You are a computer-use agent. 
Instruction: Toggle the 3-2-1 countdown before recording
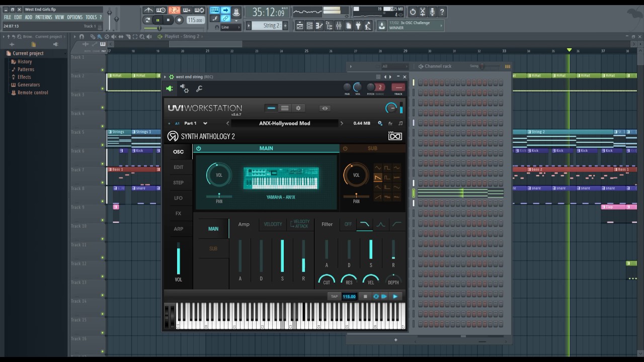(174, 11)
